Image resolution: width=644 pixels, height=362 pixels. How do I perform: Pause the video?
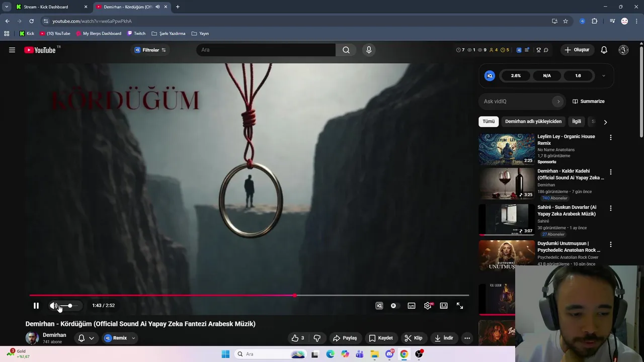pyautogui.click(x=36, y=306)
